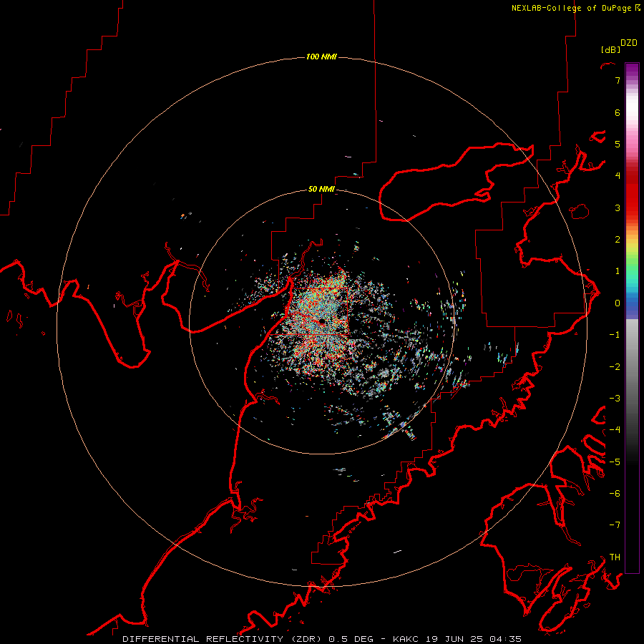Click the 5 value on color scale
Viewport: 644px width, 644px height.
(618, 144)
